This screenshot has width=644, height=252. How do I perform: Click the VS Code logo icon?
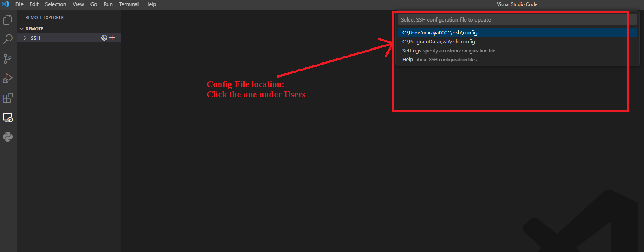pos(5,4)
